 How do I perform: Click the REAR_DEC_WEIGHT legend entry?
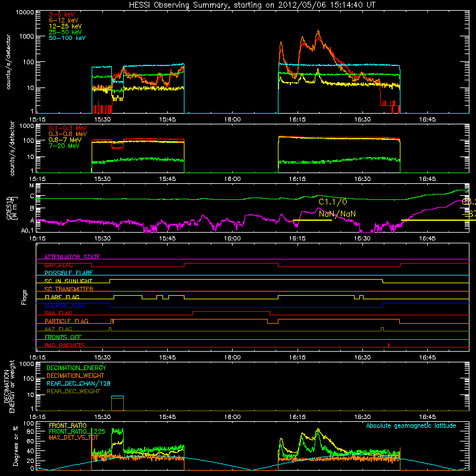click(73, 392)
